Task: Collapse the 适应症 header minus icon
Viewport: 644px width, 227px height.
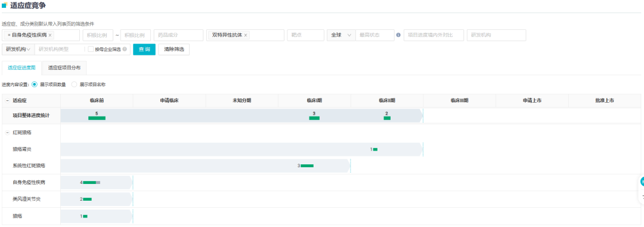Action: point(7,100)
